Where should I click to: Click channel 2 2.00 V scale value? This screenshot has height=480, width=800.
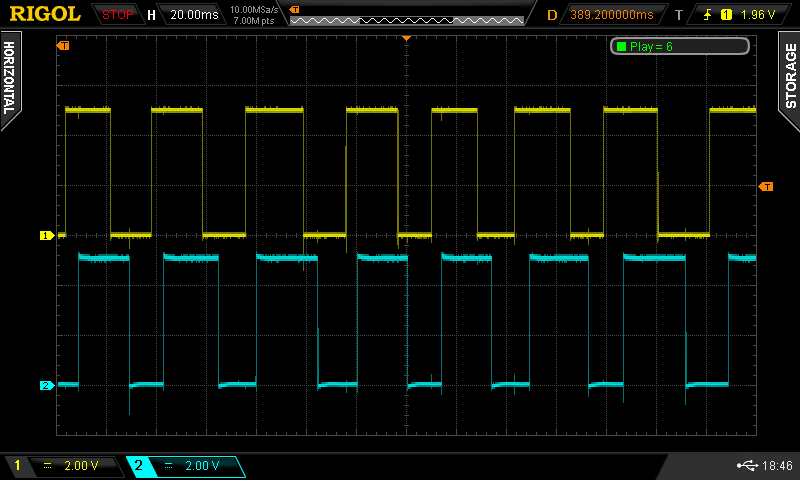202,466
